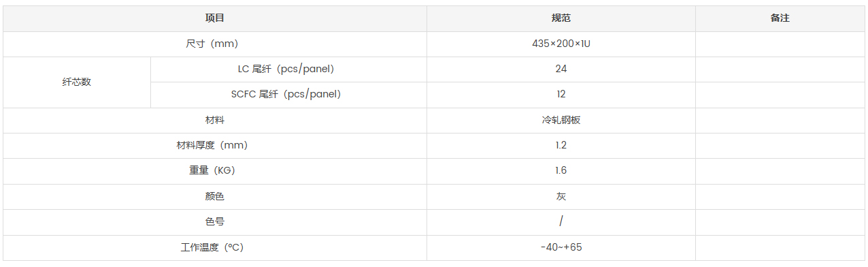Click the 规范 column header

pyautogui.click(x=561, y=18)
